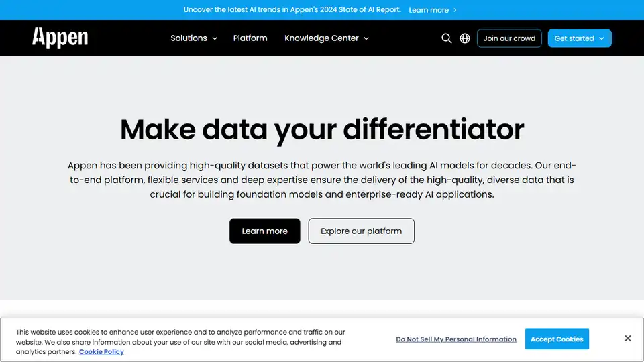
Task: Go to the Platform page
Action: pos(250,38)
